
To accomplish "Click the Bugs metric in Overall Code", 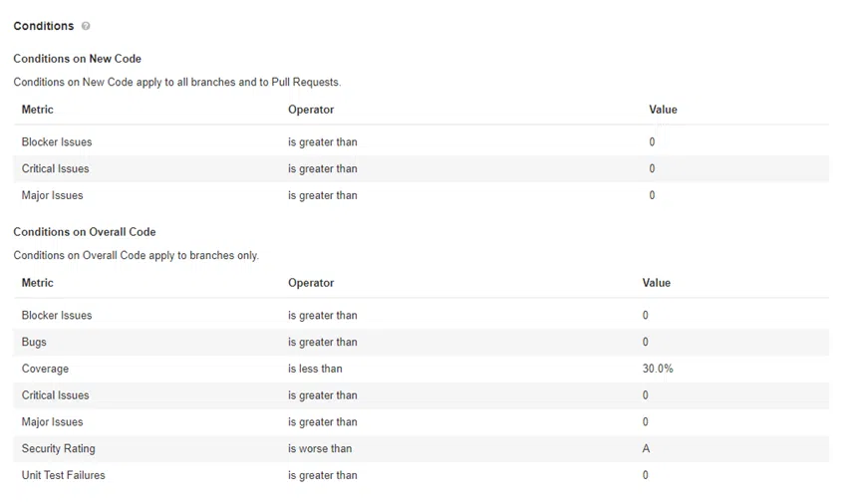I will pos(34,343).
